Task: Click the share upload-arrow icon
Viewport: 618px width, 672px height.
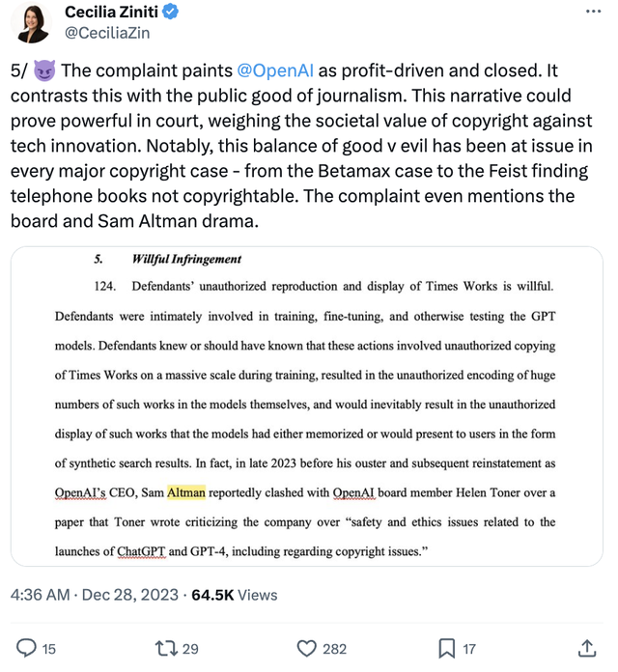Action: point(586,648)
